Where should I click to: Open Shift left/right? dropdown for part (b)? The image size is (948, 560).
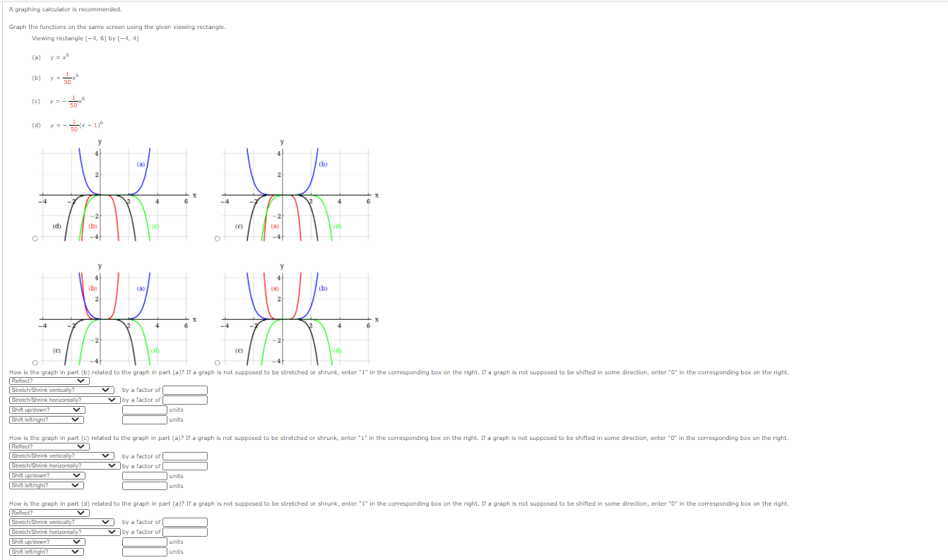pos(47,419)
